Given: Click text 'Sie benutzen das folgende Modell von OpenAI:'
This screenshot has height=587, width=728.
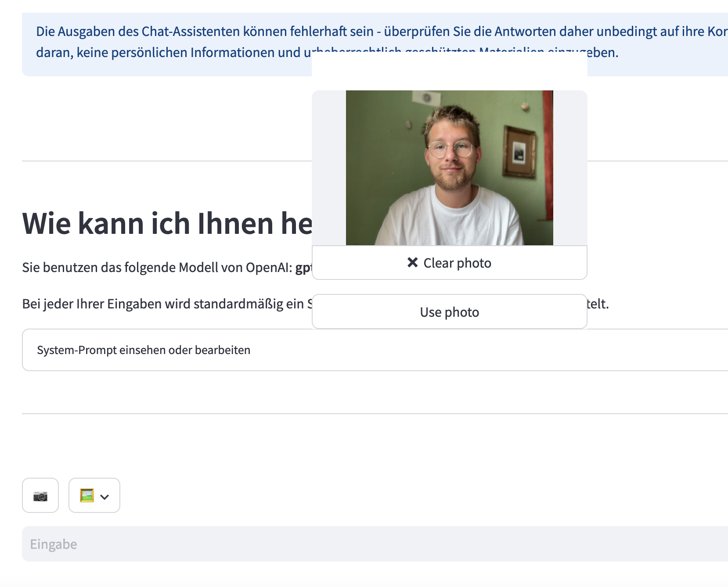Looking at the screenshot, I should (157, 267).
